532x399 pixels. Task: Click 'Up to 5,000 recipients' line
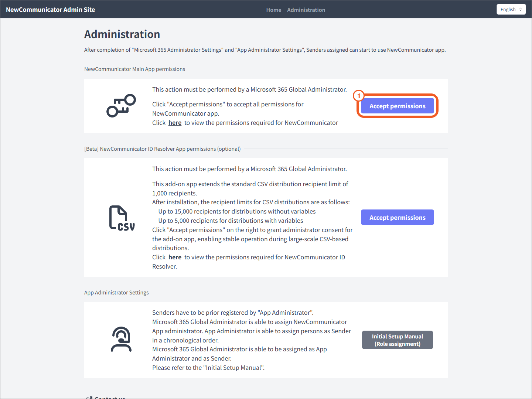coord(229,221)
